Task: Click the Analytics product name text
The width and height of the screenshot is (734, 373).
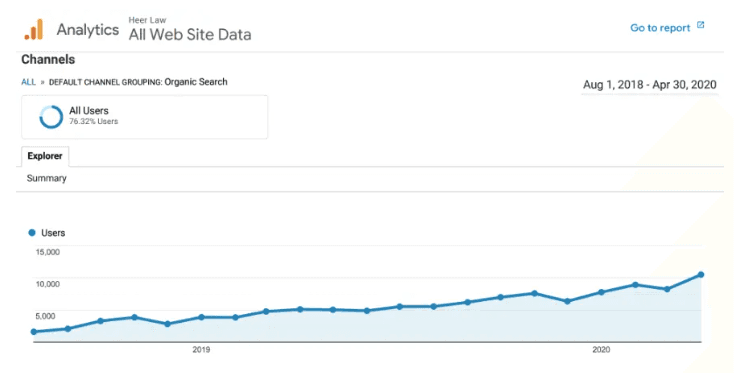Action: coord(88,30)
